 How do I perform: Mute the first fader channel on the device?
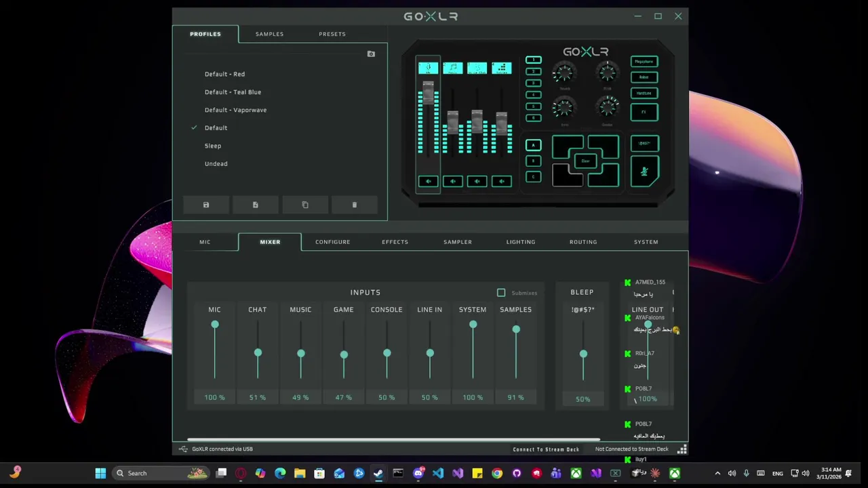point(428,181)
